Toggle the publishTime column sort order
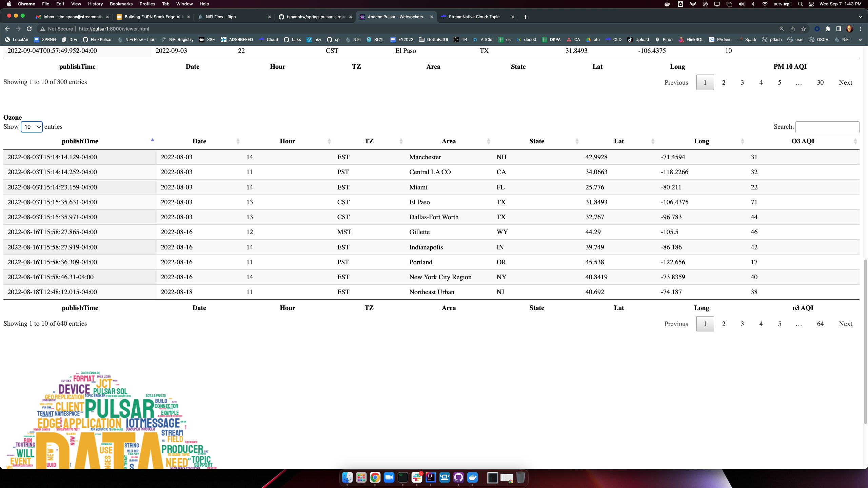This screenshot has height=488, width=868. (x=80, y=141)
